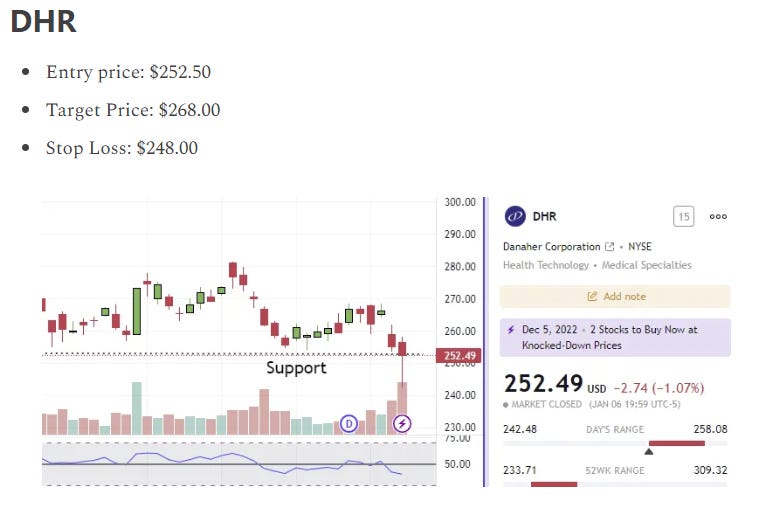The height and width of the screenshot is (517, 770).
Task: Click the Danaher DHR logo icon
Action: 515,216
